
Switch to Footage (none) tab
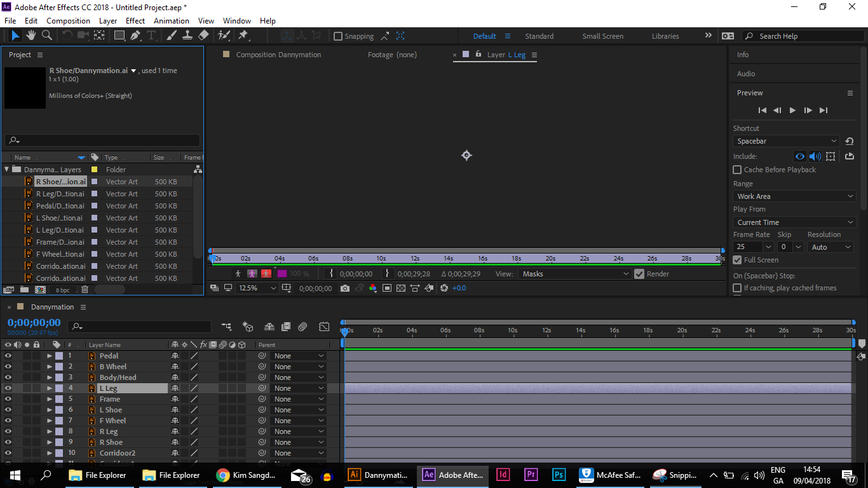[x=392, y=55]
